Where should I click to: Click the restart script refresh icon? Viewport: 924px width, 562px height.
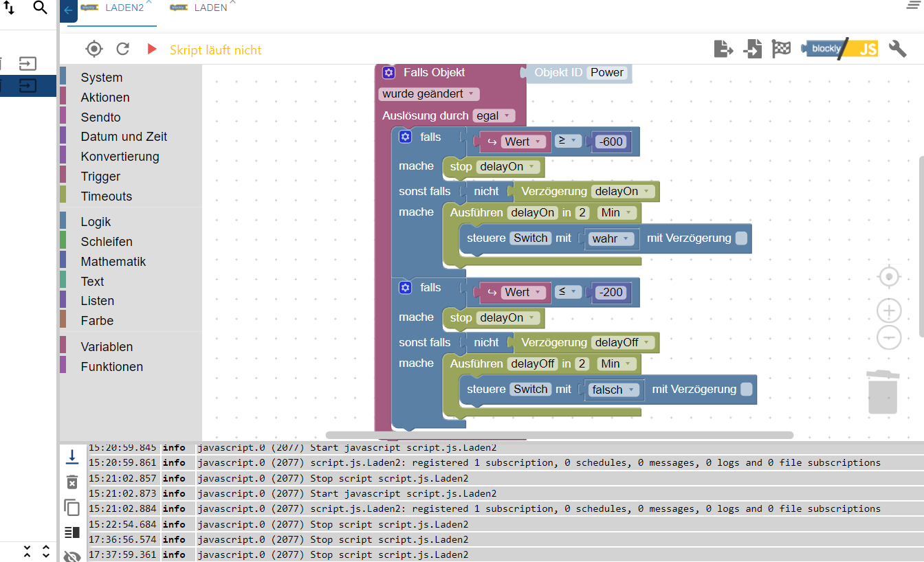(x=123, y=49)
